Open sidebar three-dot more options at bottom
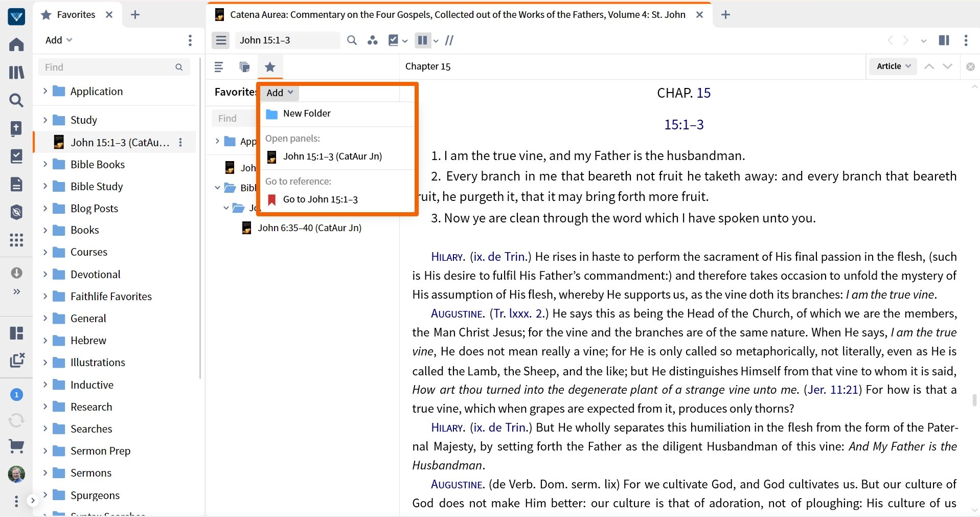The height and width of the screenshot is (517, 980). pos(16,500)
